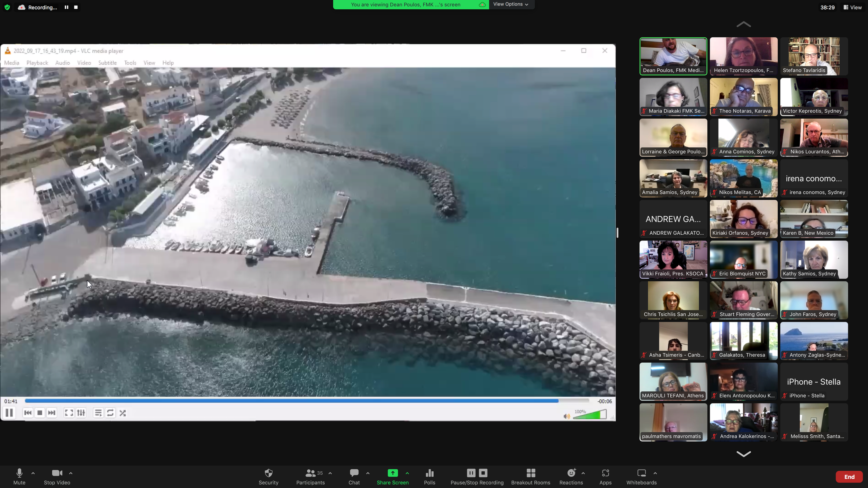The image size is (868, 488).
Task: Open the Chat panel
Action: tap(354, 476)
